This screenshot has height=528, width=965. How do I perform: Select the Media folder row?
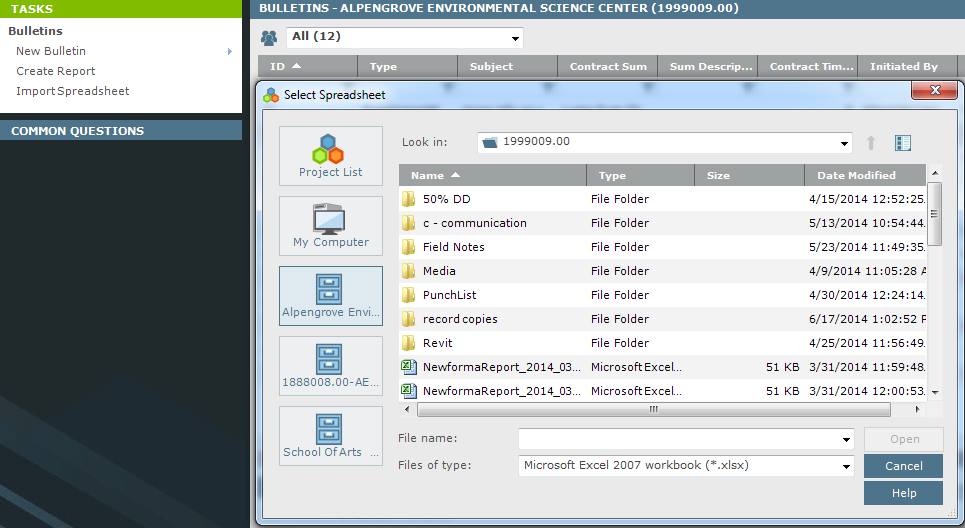click(x=662, y=271)
